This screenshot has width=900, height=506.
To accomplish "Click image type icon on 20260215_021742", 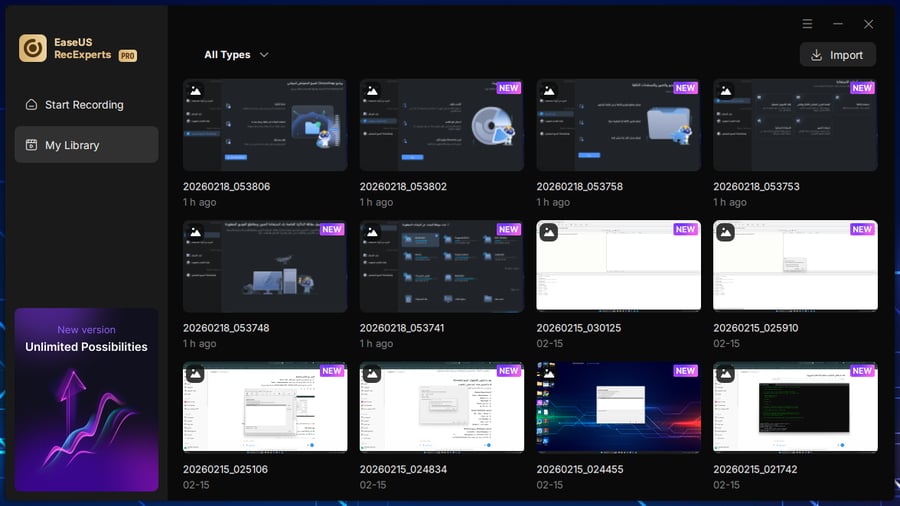I will coord(726,373).
